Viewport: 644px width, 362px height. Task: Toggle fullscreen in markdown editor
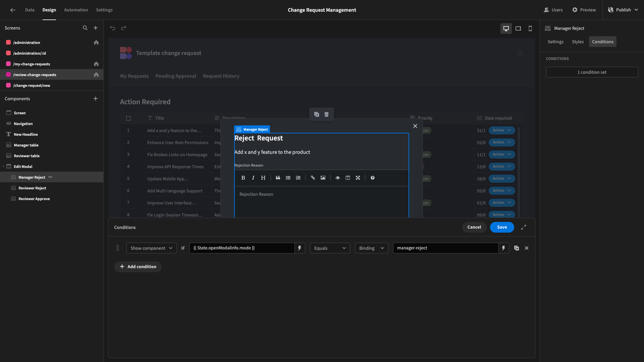[358, 178]
